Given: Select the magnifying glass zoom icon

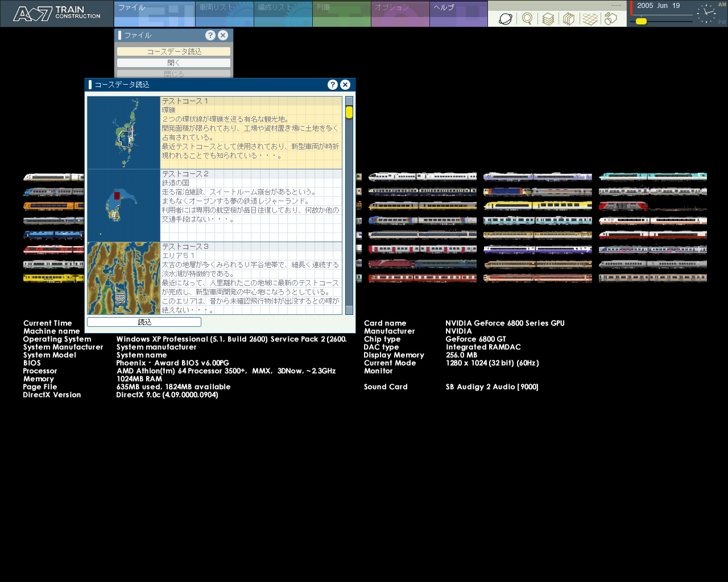Looking at the screenshot, I should [x=527, y=19].
